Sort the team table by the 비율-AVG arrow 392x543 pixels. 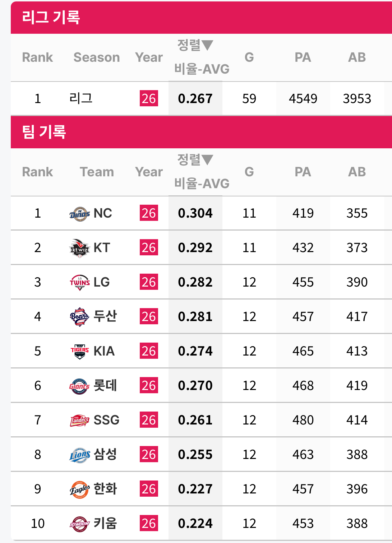coord(207,160)
